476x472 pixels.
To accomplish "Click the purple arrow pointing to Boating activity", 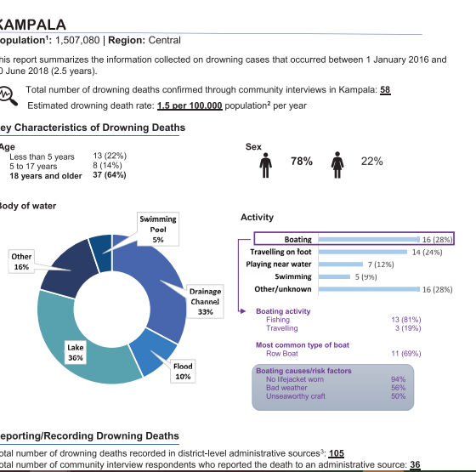I will [242, 311].
